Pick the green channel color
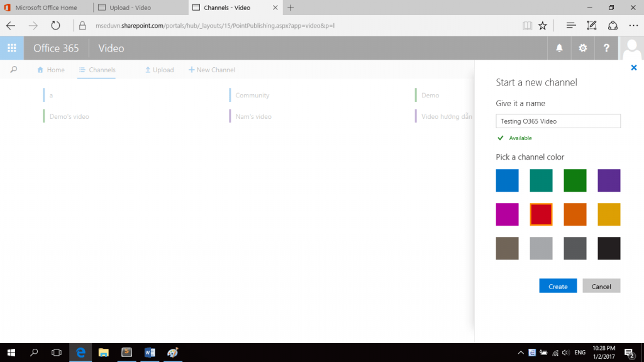 pos(575,180)
